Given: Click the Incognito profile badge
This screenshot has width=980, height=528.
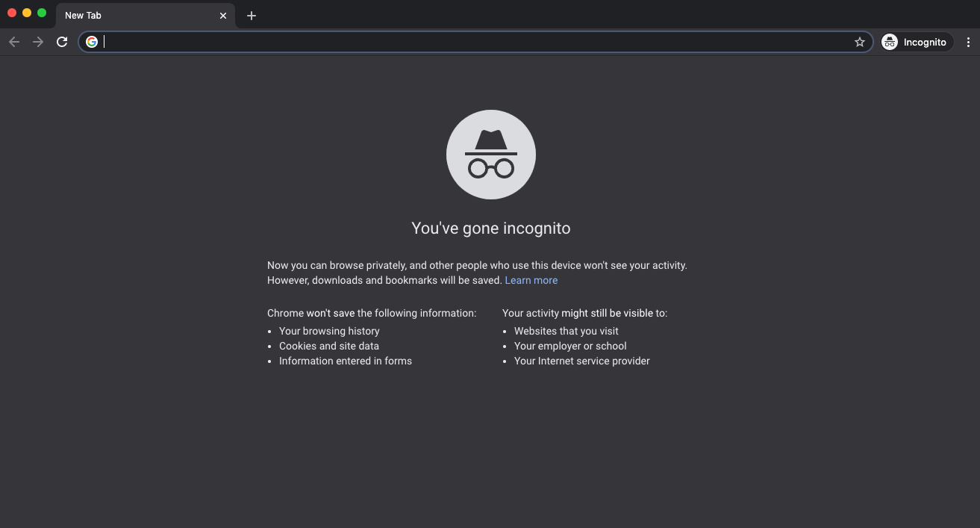Looking at the screenshot, I should pos(890,42).
